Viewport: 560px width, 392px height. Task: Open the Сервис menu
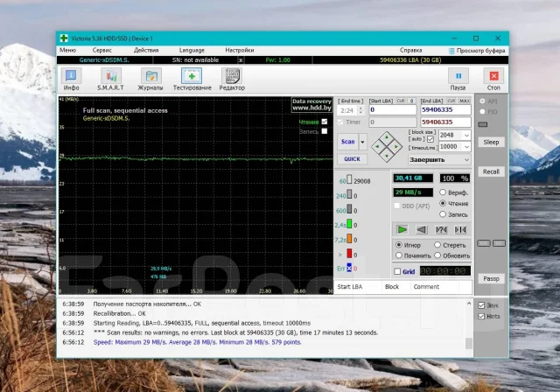click(x=102, y=51)
